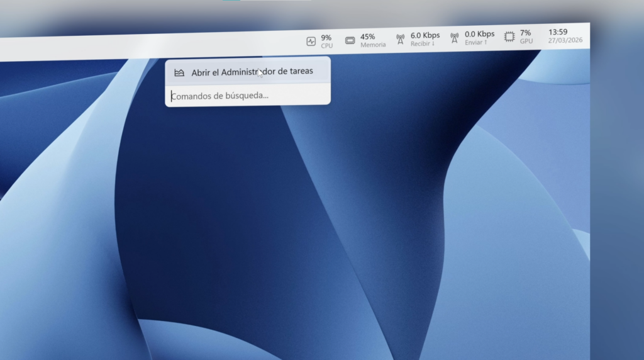644x360 pixels.
Task: Click the 0.0 Kbps send value
Action: click(479, 34)
